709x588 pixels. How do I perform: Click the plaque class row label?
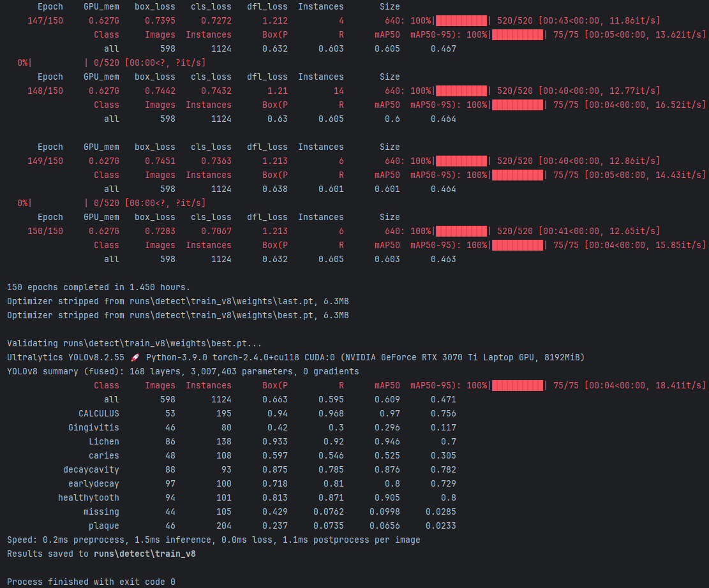(103, 526)
